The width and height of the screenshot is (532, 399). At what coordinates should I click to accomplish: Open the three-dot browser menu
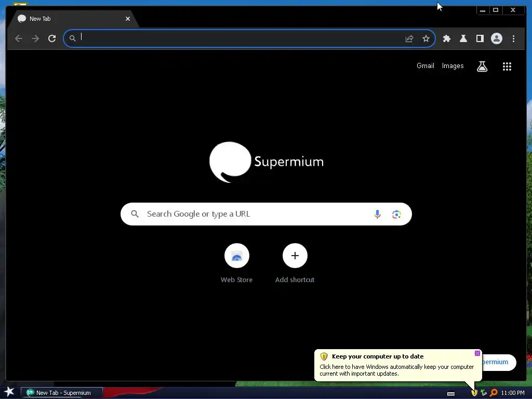click(x=513, y=38)
